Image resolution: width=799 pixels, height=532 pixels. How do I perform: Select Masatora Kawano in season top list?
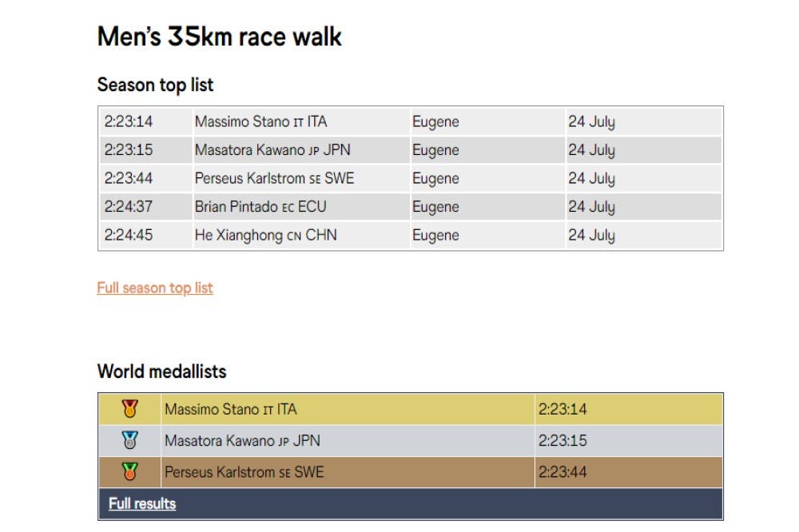tap(272, 150)
